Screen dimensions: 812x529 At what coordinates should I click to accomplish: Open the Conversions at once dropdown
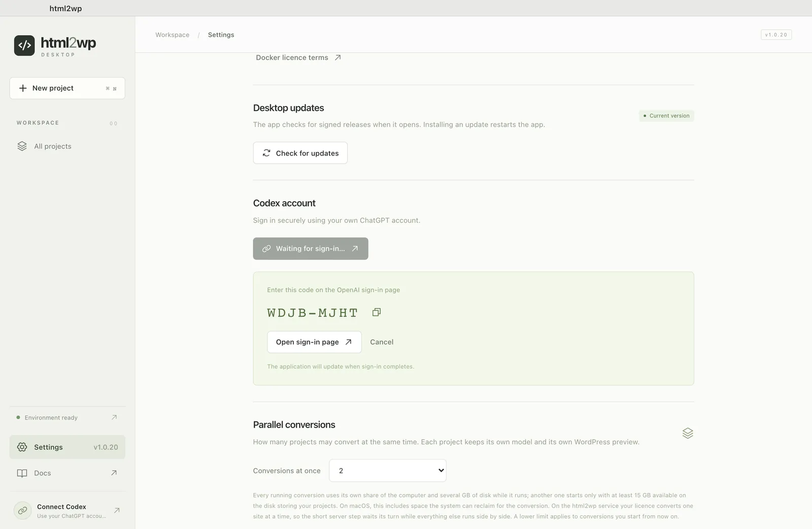tap(388, 471)
